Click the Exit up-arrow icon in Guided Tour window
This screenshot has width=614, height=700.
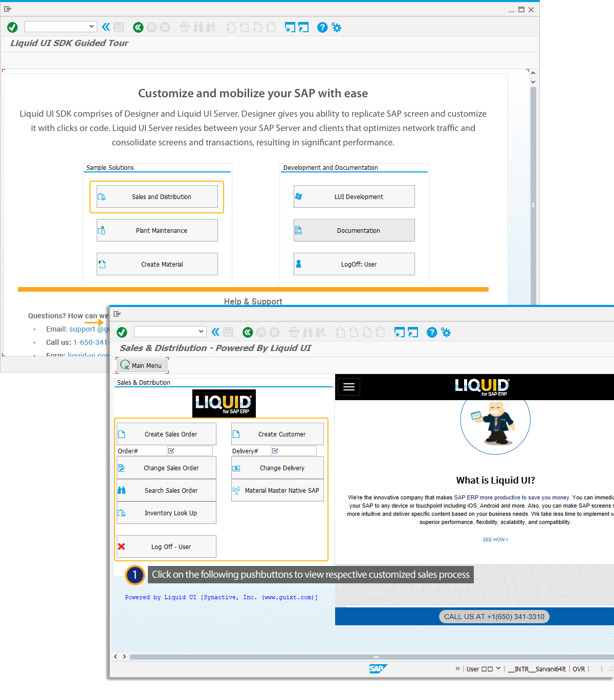click(151, 27)
